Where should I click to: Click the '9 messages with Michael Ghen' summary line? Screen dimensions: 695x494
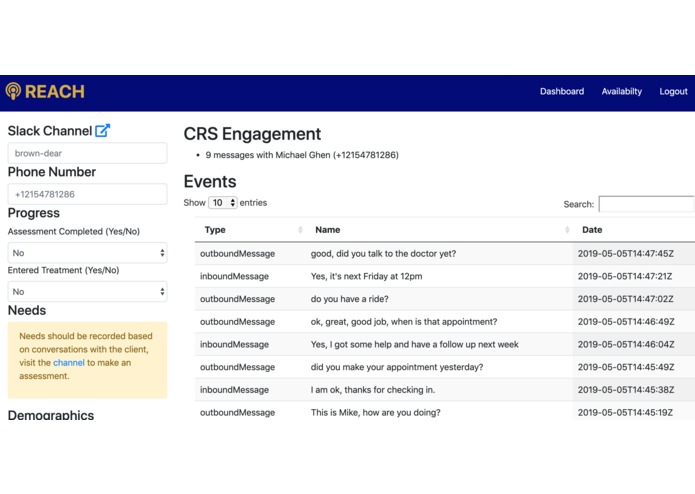point(302,155)
